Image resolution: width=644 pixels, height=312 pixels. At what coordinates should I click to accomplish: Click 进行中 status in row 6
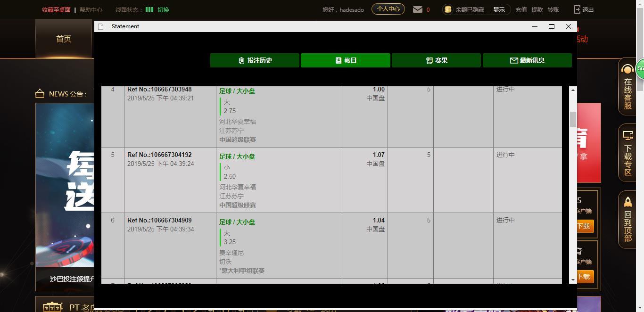coord(505,220)
